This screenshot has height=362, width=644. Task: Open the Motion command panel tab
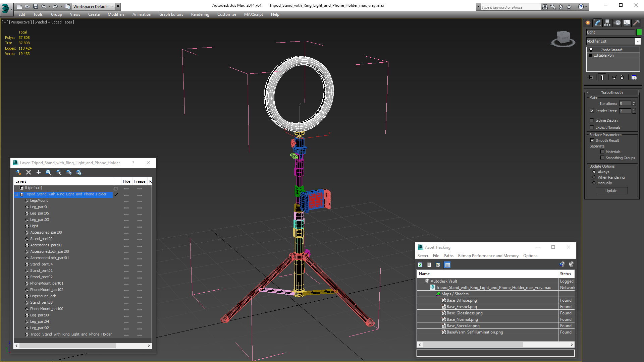point(617,23)
